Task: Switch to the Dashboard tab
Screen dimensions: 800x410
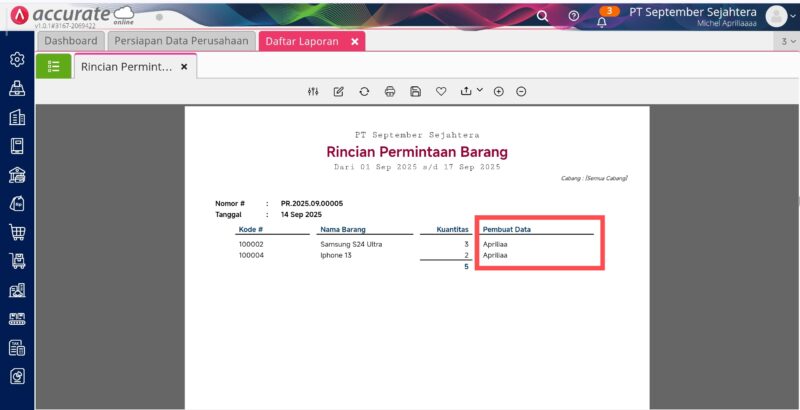Action: (x=71, y=41)
